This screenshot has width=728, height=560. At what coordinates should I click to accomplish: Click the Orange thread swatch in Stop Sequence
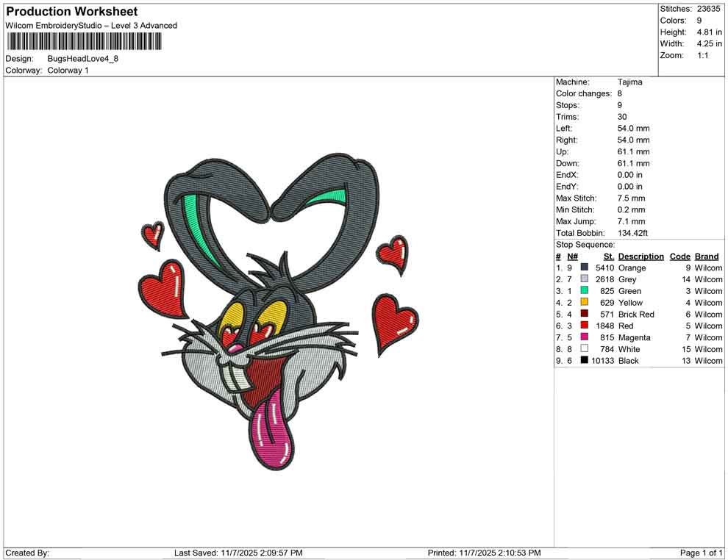pos(585,268)
